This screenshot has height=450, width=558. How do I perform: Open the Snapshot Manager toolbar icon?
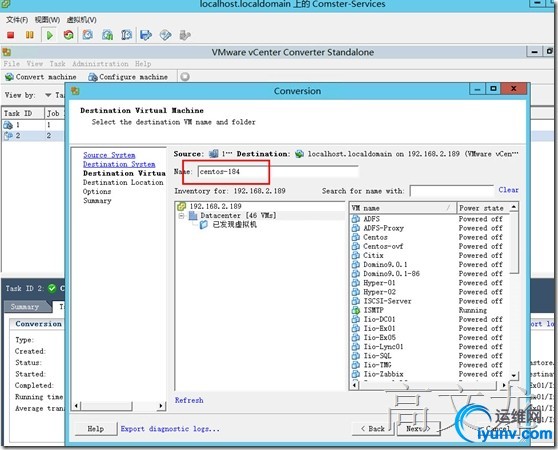[x=126, y=35]
